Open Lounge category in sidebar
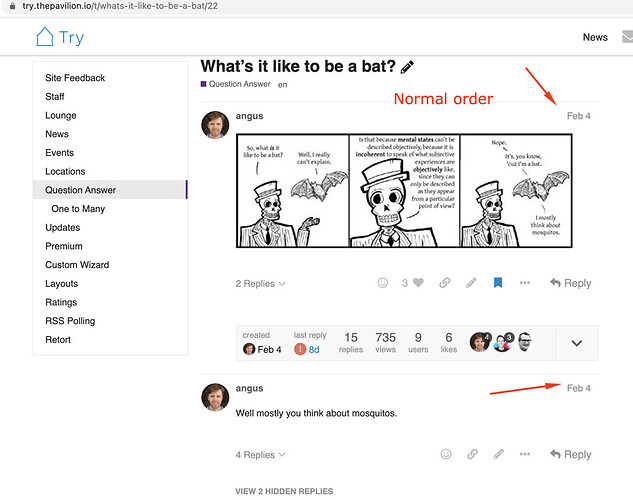 point(61,115)
